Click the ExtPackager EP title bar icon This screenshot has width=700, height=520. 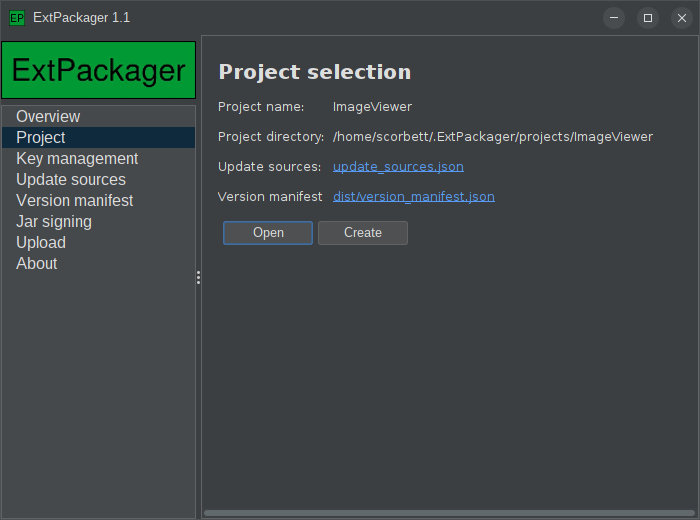(x=17, y=18)
